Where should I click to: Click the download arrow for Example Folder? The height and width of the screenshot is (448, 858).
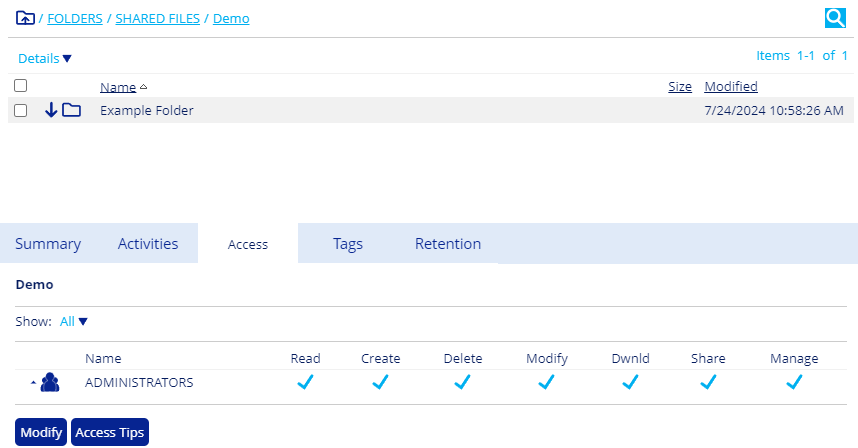pos(51,110)
